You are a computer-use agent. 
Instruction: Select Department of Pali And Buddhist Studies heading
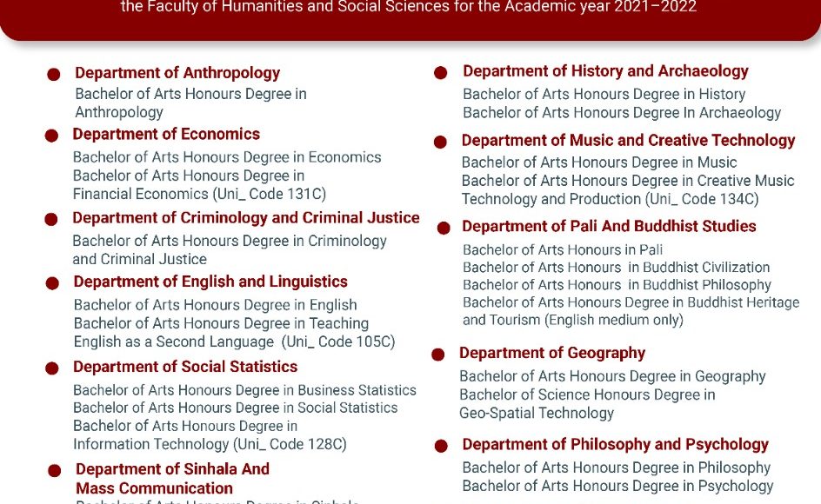click(x=609, y=226)
